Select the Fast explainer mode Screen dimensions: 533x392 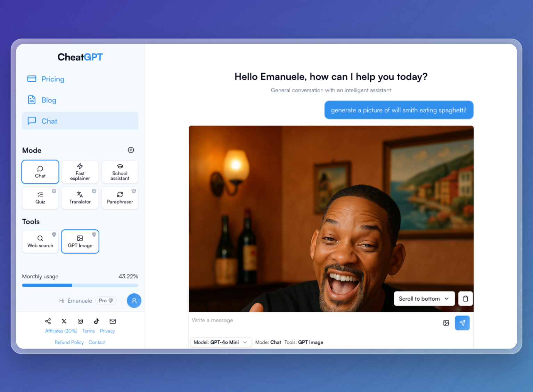[x=80, y=172]
